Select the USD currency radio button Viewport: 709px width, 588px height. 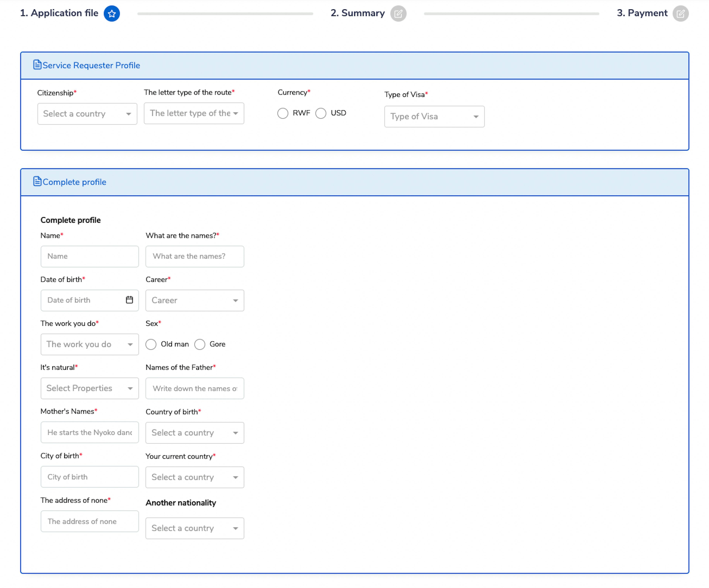pyautogui.click(x=321, y=113)
